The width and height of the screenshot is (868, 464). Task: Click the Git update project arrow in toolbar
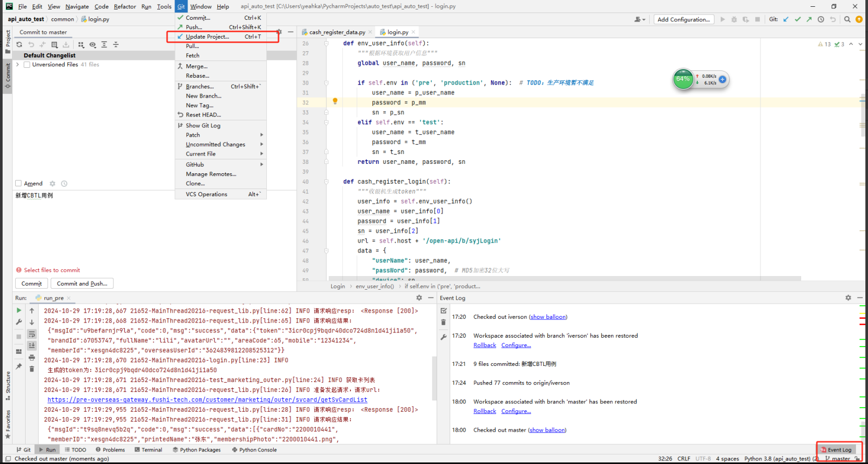tap(786, 19)
